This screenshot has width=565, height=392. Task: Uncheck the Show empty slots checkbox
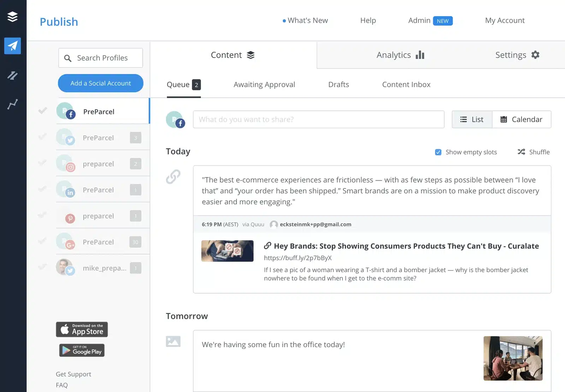(x=438, y=152)
